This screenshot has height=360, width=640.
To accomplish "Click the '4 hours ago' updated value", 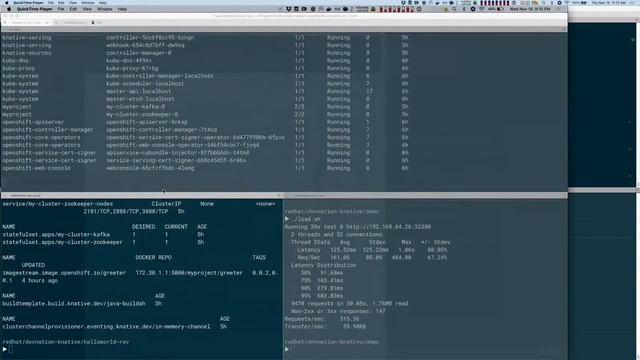I will click(40, 281).
